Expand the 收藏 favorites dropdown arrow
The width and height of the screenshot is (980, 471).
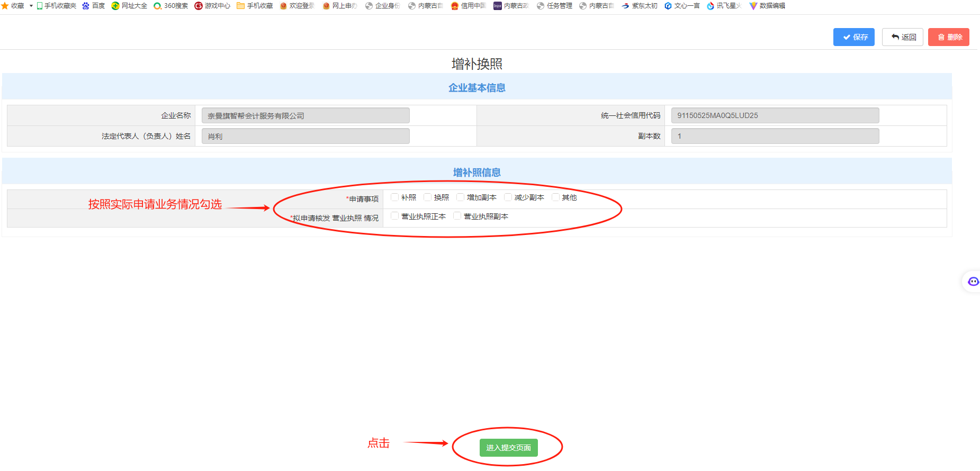tap(31, 6)
